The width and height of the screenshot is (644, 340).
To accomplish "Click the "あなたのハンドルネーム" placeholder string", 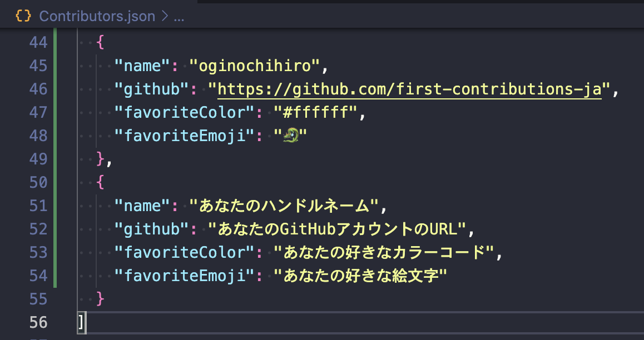I will [x=284, y=206].
